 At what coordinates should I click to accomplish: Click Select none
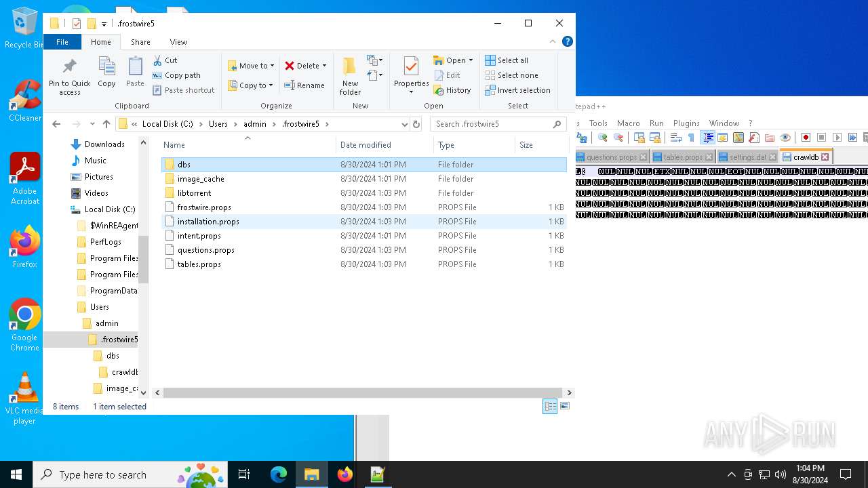[x=512, y=75]
